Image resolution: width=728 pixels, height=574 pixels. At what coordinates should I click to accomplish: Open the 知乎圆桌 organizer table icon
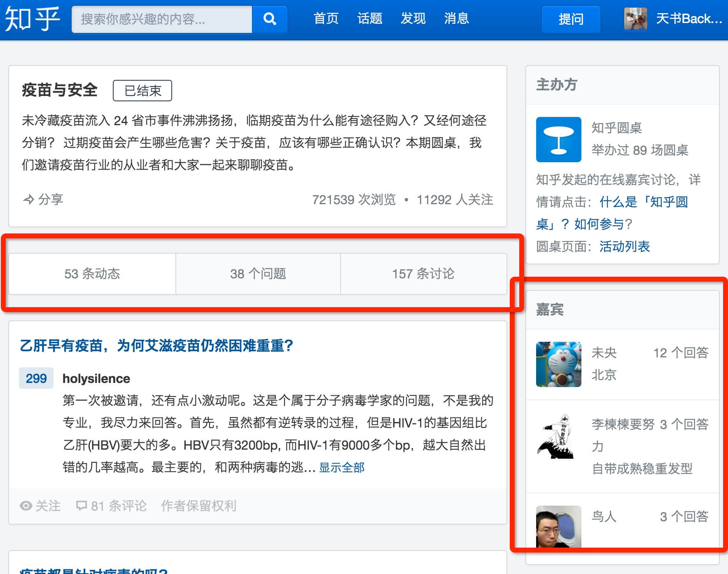click(558, 140)
